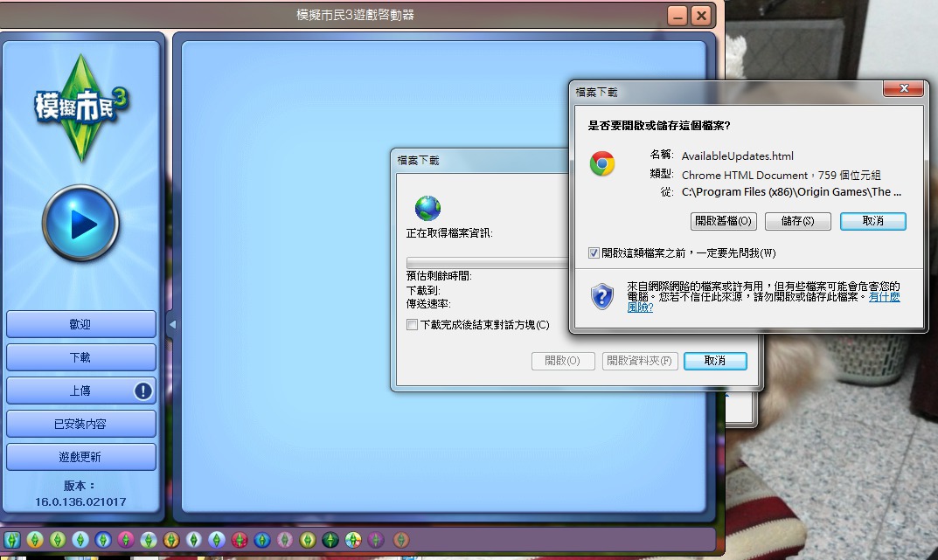Select the teal square base game icon
The height and width of the screenshot is (560, 938).
pyautogui.click(x=12, y=540)
